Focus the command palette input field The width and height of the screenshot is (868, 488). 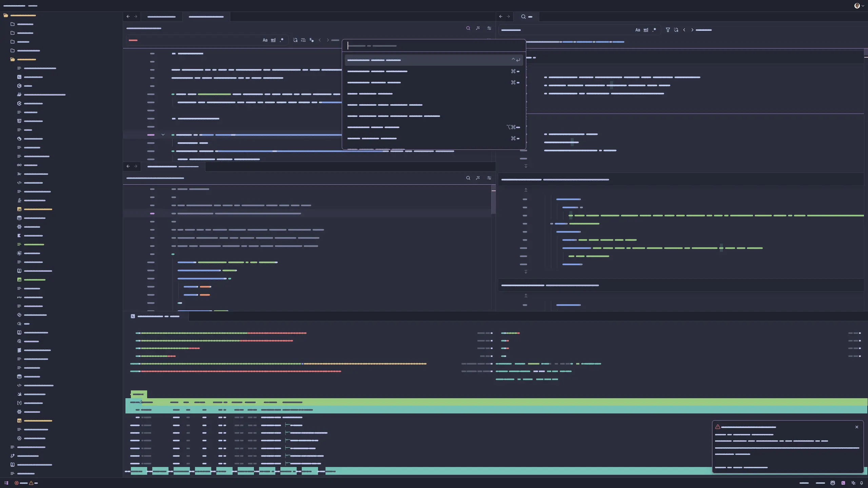coord(434,46)
